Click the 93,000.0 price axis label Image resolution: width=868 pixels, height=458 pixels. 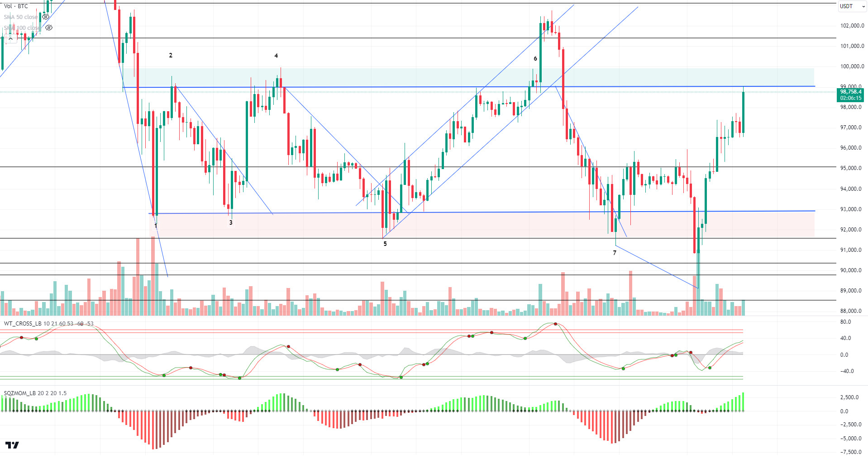[x=851, y=209]
